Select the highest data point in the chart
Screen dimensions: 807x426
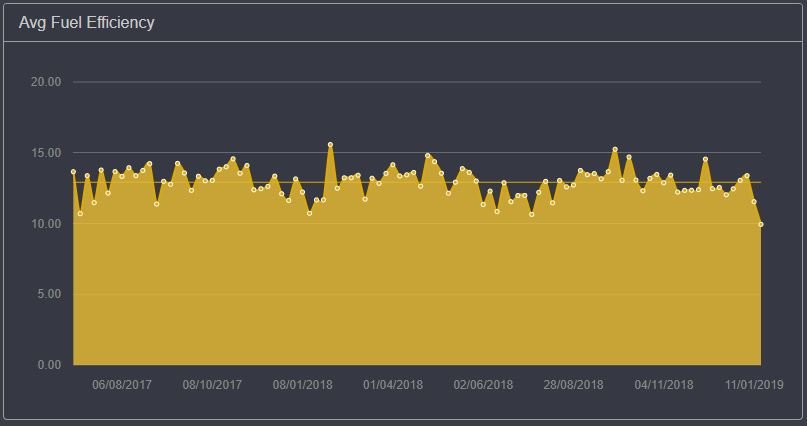pos(330,145)
